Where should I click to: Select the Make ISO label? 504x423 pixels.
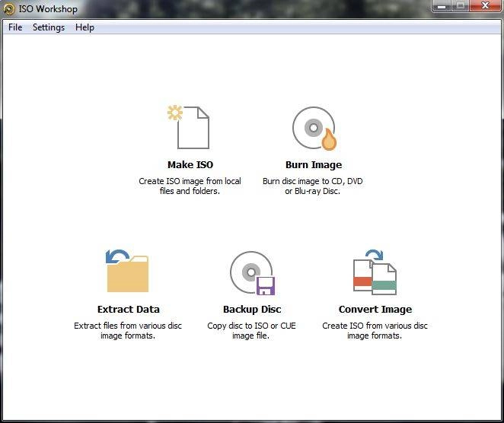point(190,165)
